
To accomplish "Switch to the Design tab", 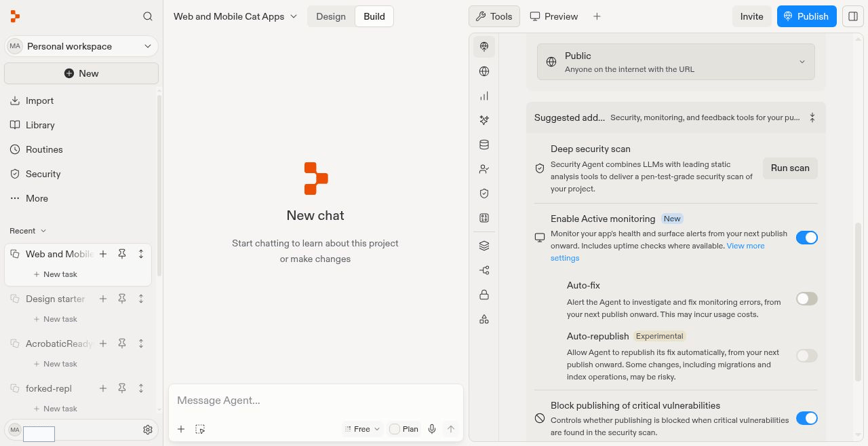I will tap(331, 16).
